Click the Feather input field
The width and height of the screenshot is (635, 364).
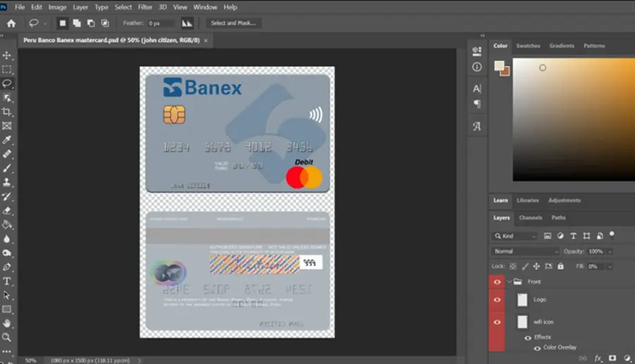tap(161, 23)
